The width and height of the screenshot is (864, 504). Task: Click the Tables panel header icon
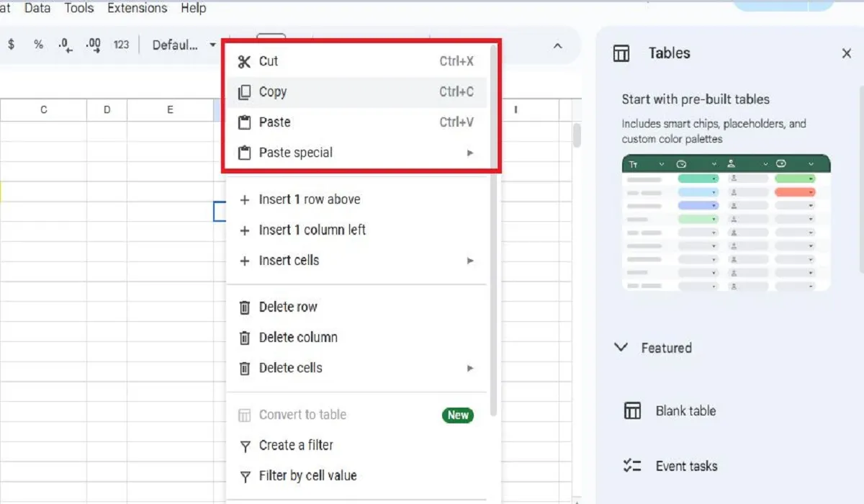pyautogui.click(x=621, y=53)
